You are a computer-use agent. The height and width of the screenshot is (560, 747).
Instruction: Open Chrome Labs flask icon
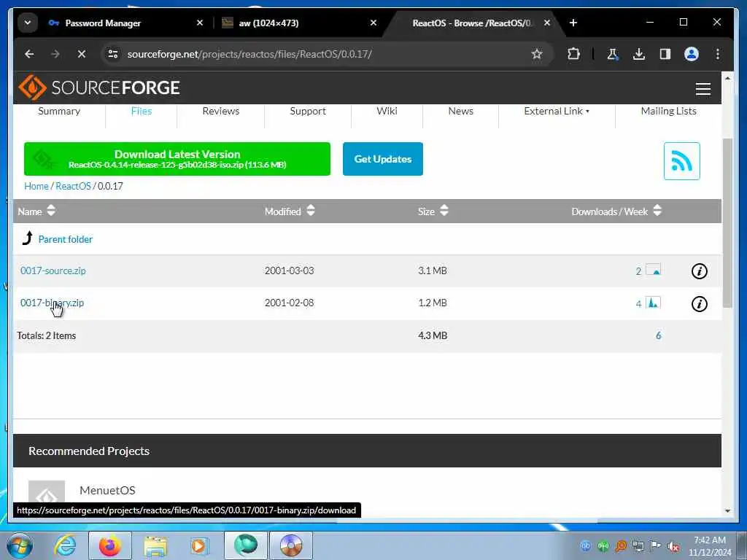click(x=612, y=54)
